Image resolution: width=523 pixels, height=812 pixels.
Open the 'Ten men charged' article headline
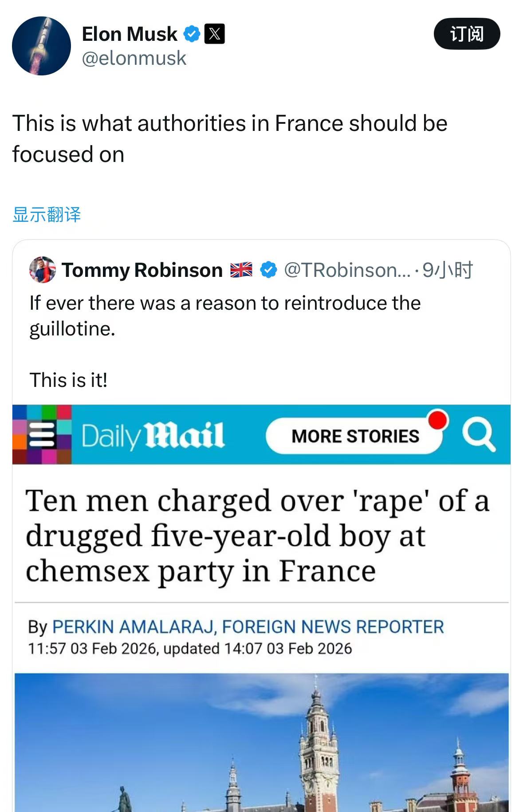pos(257,536)
